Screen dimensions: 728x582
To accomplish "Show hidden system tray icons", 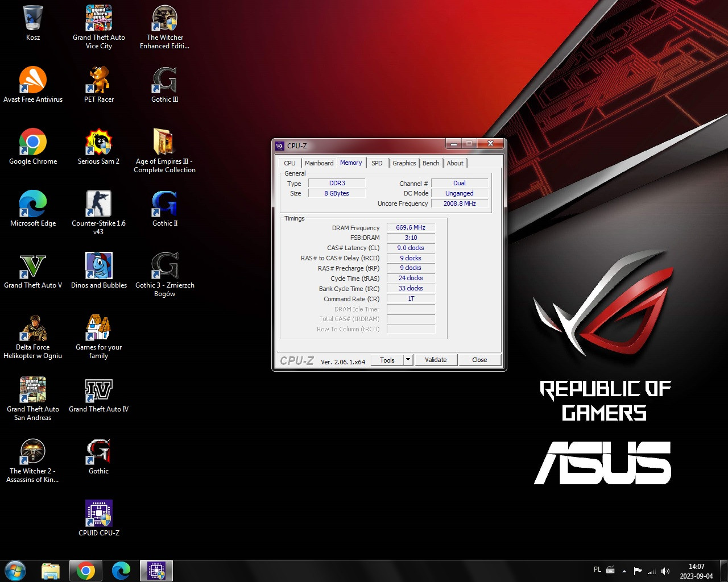I will tap(624, 571).
